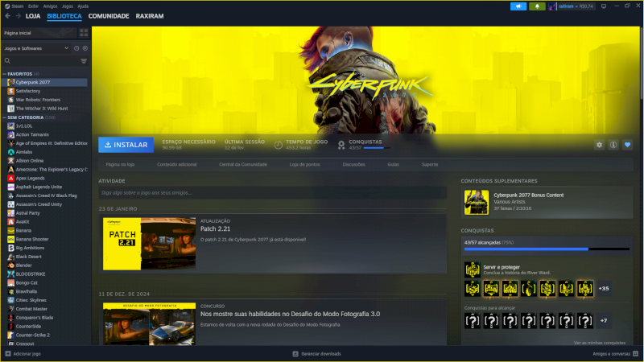Click the add game plus icon
644x362 pixels.
(8, 354)
